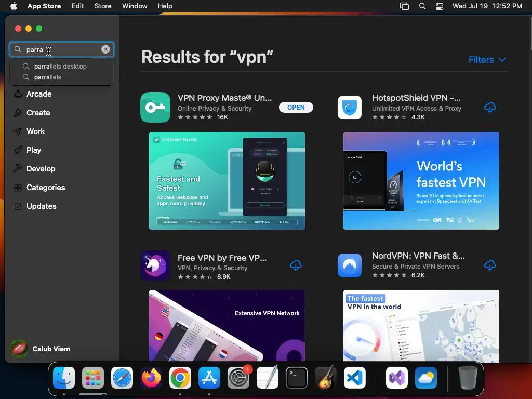The height and width of the screenshot is (399, 532).
Task: Download NordVPN from cloud
Action: pos(490,265)
